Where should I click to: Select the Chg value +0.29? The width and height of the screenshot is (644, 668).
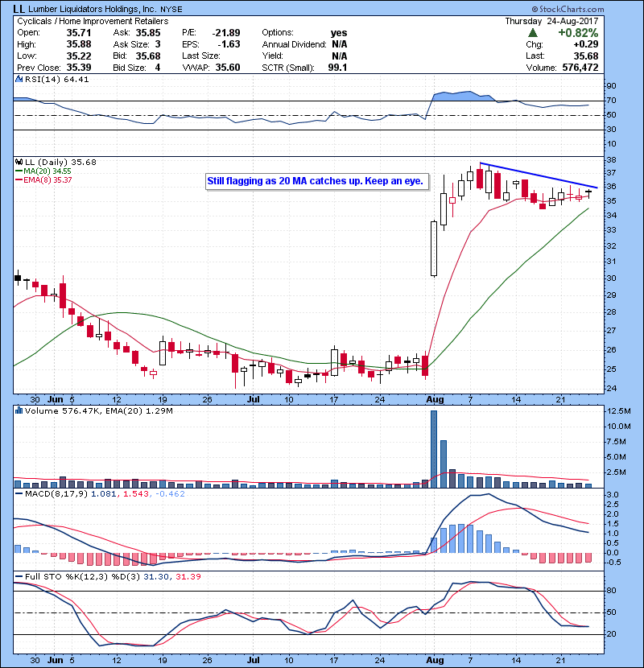click(x=585, y=44)
